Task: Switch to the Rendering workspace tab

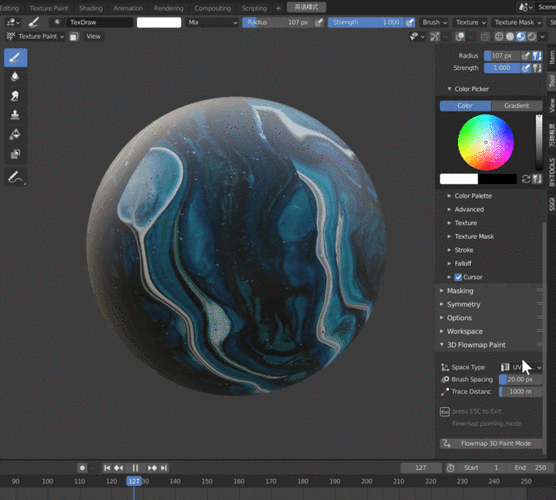Action: coord(168,8)
